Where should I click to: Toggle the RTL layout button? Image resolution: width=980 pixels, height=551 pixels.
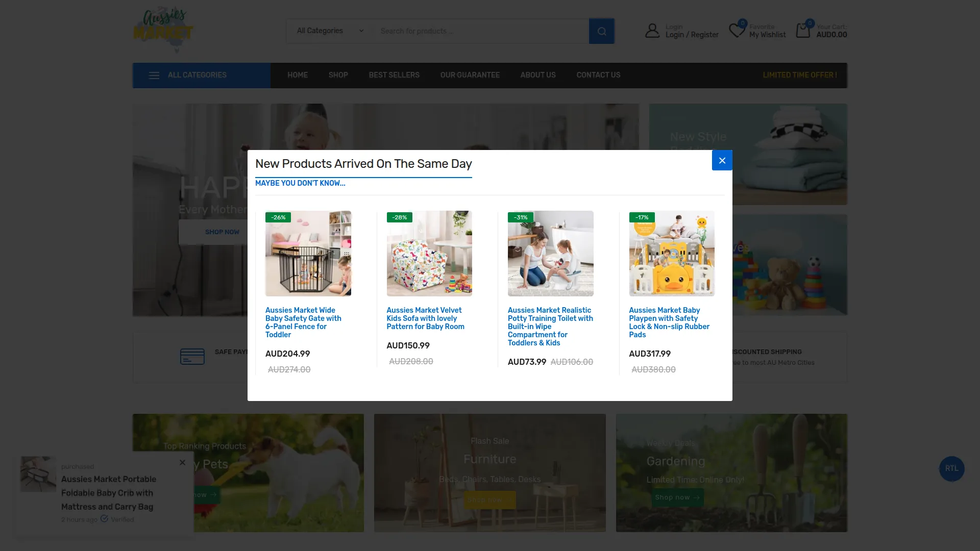click(951, 468)
